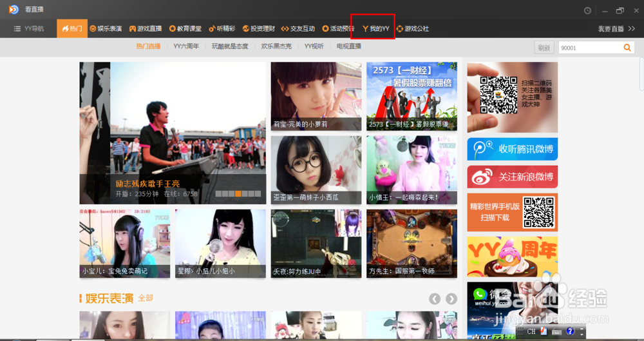This screenshot has height=341, width=644.
Task: Open the 莉宝-完美的小萝莉 live stream
Action: [316, 96]
